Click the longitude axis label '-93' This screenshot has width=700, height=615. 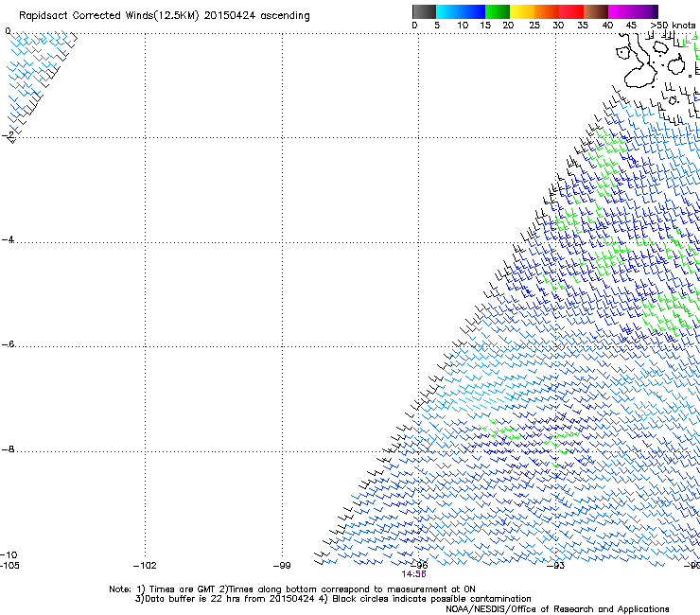click(556, 566)
